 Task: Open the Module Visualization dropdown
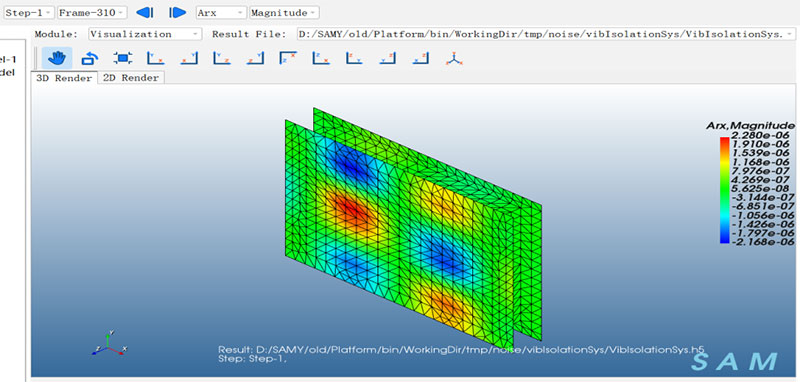[145, 34]
